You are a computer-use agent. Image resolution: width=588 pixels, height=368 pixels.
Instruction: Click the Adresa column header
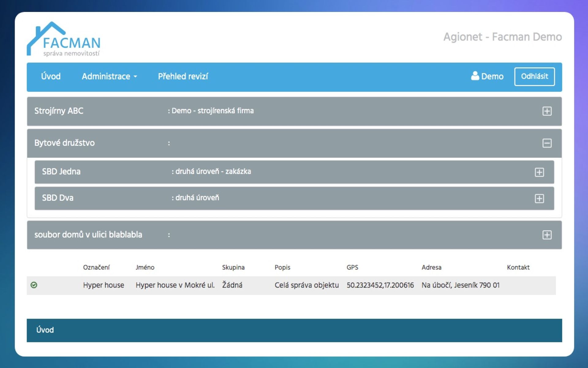click(x=431, y=267)
